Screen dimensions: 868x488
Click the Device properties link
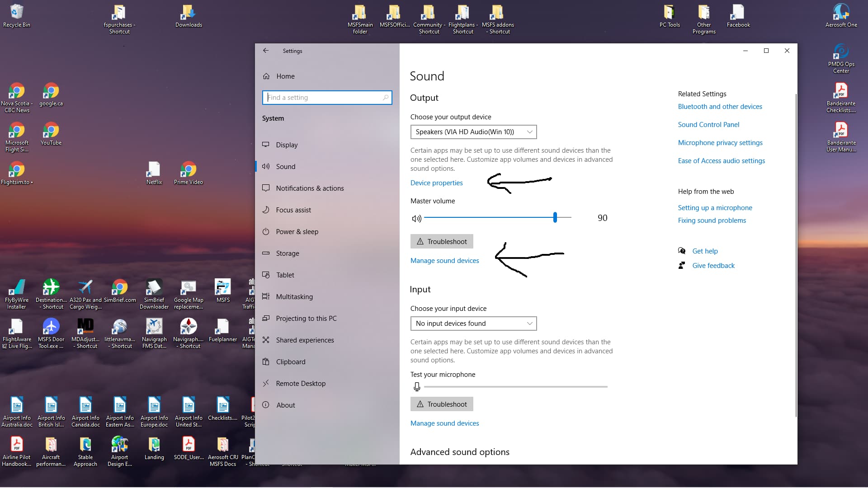click(436, 183)
